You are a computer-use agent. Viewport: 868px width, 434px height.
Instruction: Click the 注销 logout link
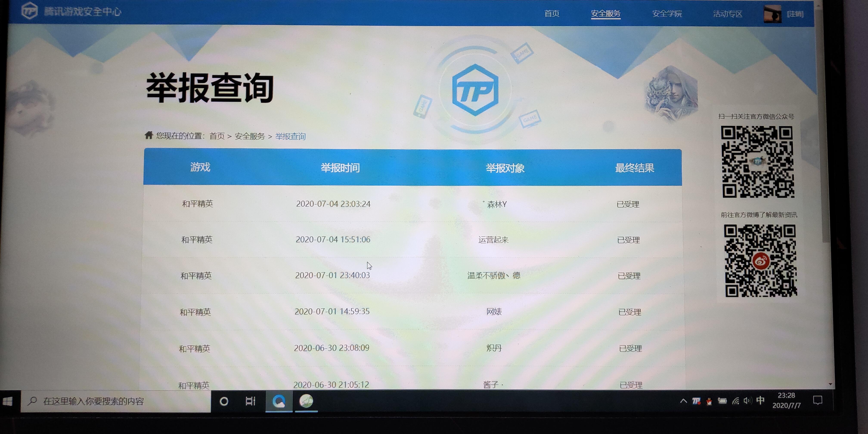pyautogui.click(x=795, y=14)
